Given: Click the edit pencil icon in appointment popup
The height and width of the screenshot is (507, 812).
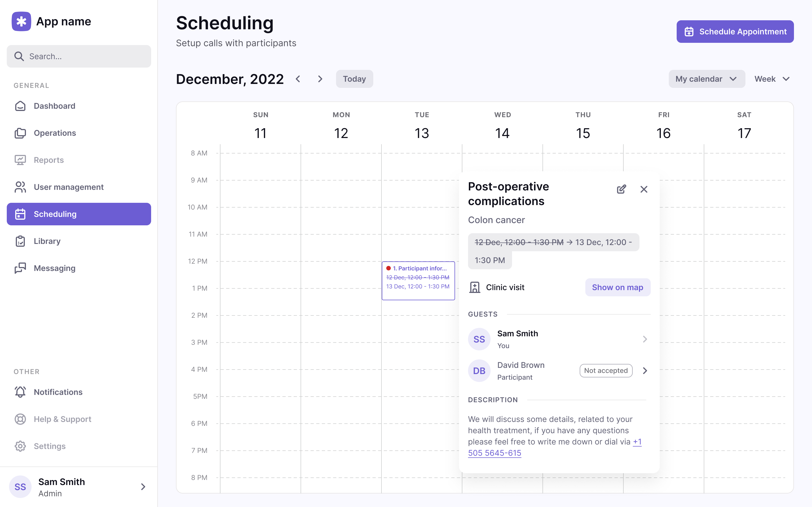Looking at the screenshot, I should click(621, 189).
